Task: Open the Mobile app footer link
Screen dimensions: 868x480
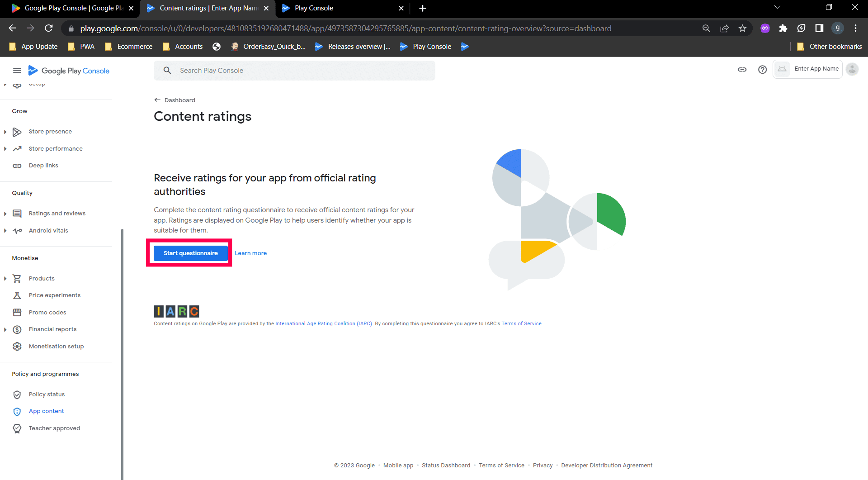Action: click(x=398, y=466)
